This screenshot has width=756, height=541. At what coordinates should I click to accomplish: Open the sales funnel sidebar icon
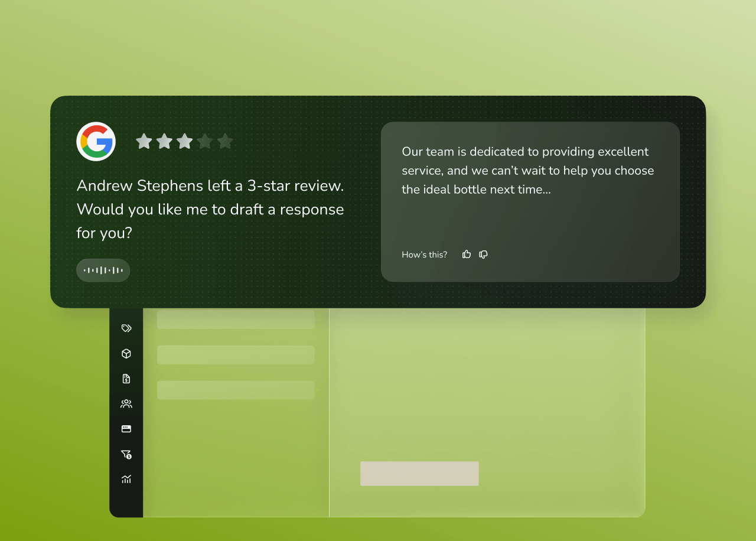[x=126, y=454]
